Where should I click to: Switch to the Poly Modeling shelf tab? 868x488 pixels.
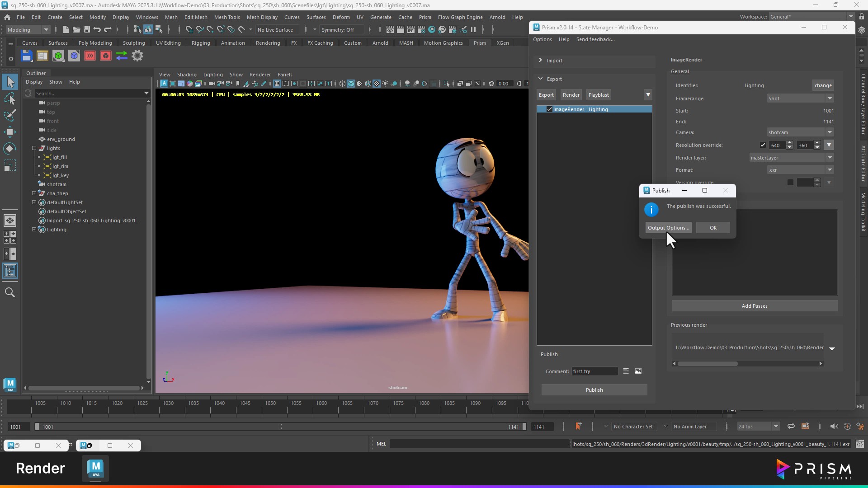tap(95, 43)
